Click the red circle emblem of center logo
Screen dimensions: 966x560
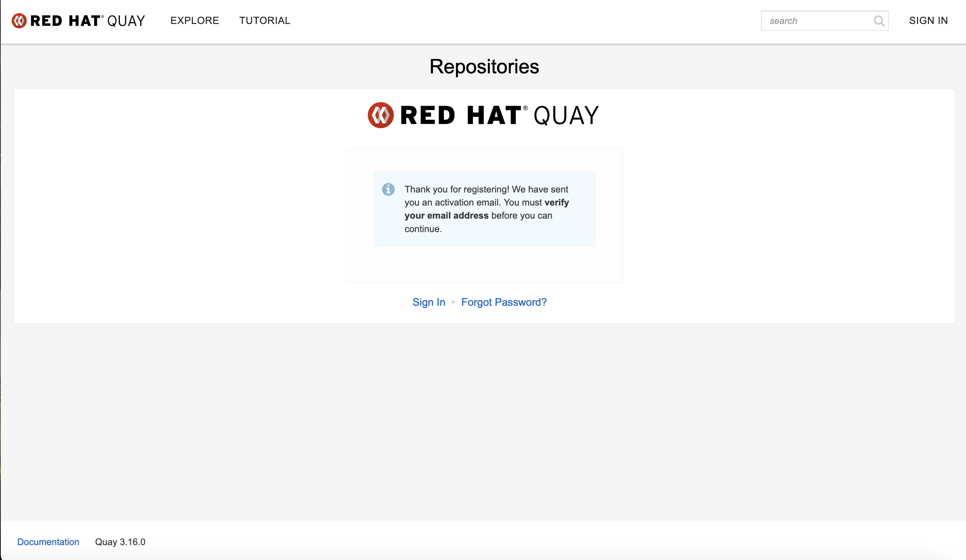(380, 115)
